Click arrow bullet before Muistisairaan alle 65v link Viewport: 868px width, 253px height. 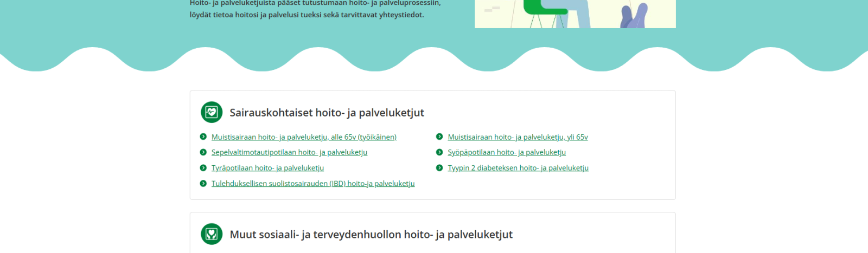point(203,137)
